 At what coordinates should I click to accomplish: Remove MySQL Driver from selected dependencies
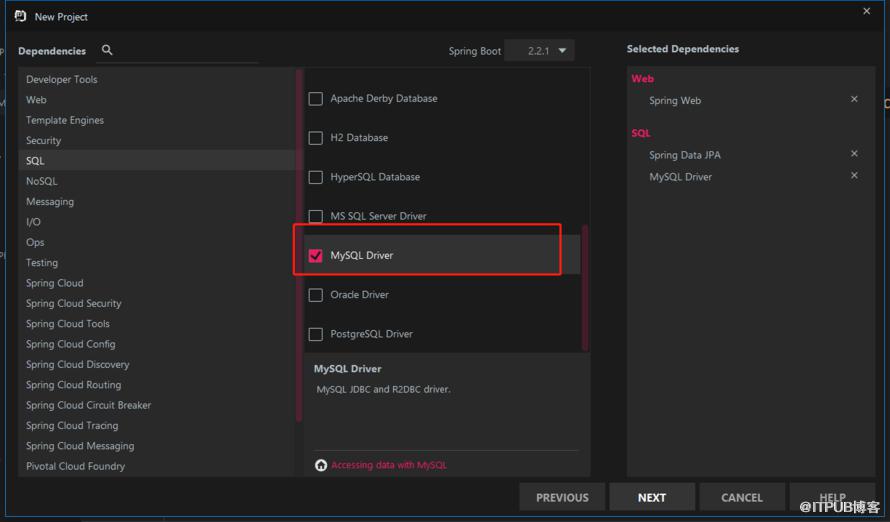[854, 176]
